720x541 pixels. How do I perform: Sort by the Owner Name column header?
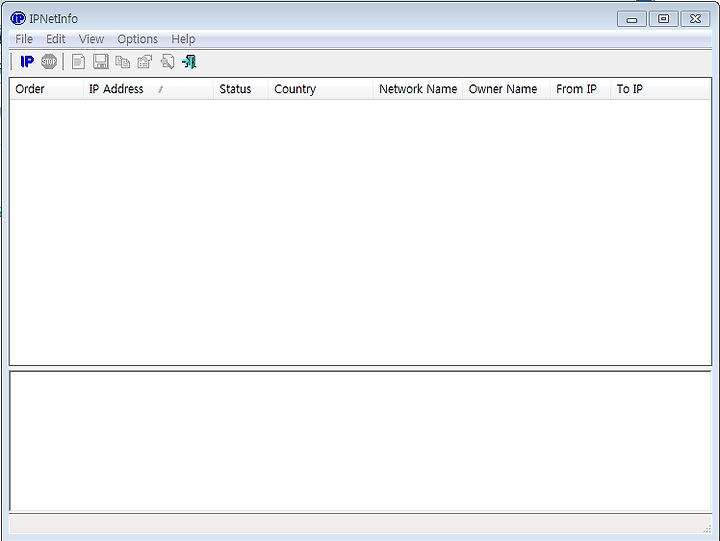click(506, 89)
